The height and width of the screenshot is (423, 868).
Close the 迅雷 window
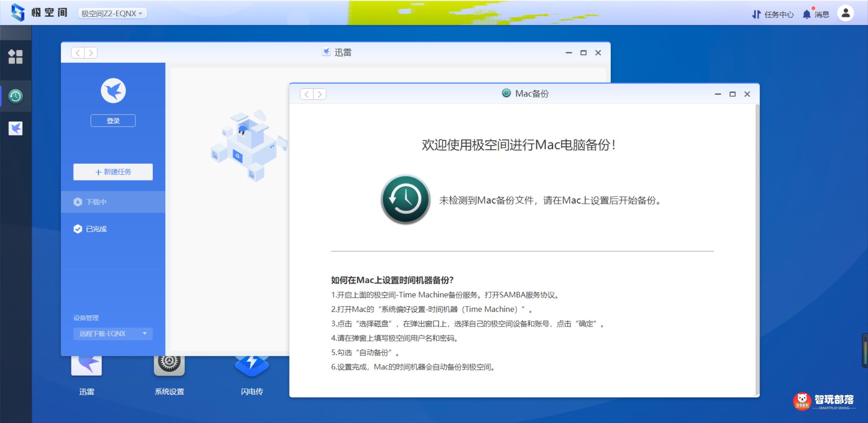[x=598, y=53]
